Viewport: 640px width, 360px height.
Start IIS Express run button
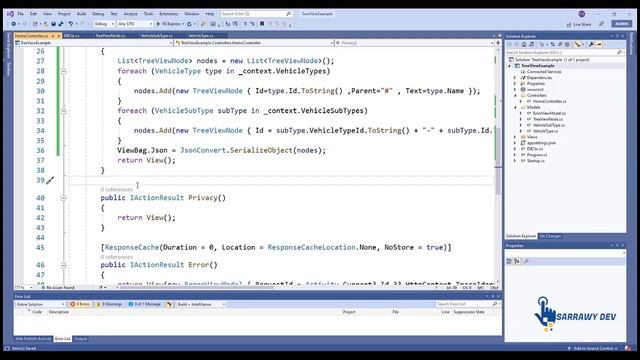tap(169, 24)
